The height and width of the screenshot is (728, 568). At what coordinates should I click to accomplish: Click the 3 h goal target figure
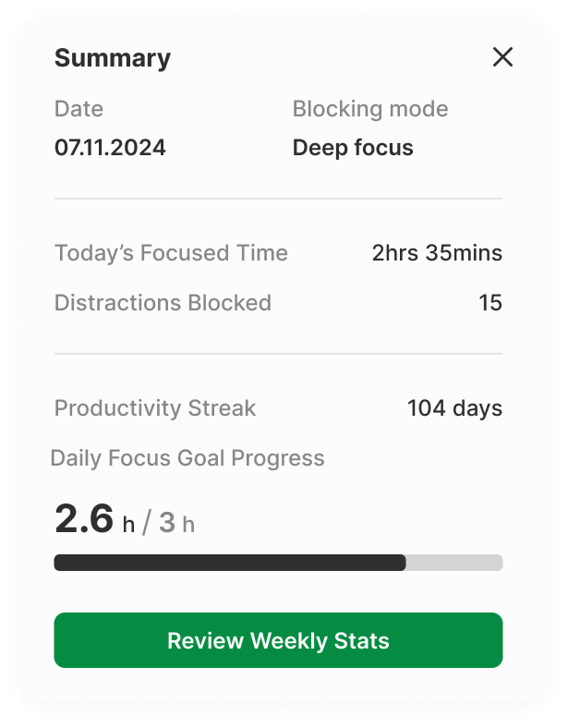tap(176, 523)
